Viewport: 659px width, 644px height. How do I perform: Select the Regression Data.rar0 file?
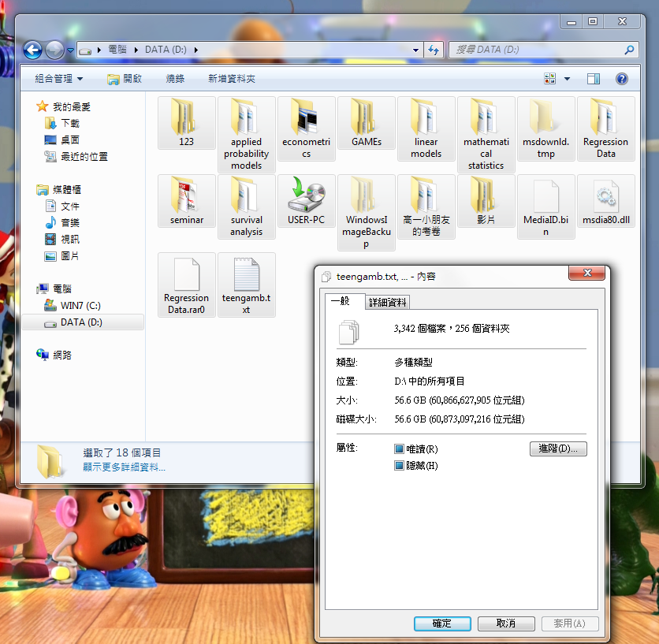(187, 285)
